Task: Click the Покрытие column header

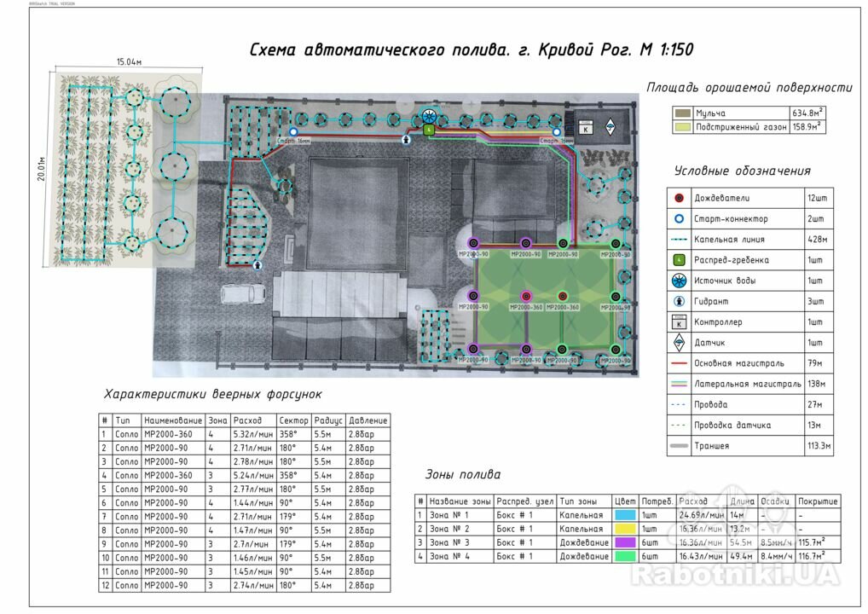Action: pyautogui.click(x=818, y=501)
